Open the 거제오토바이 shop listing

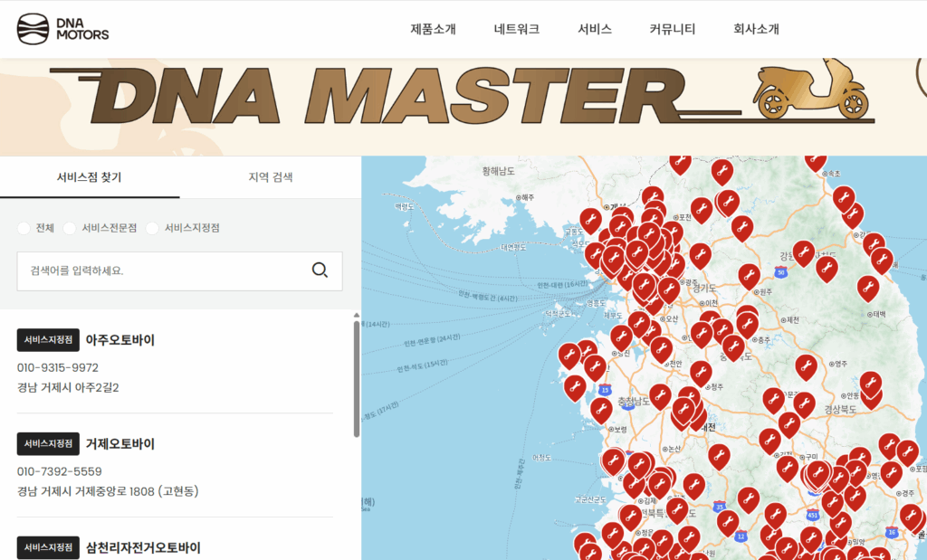[x=120, y=444]
